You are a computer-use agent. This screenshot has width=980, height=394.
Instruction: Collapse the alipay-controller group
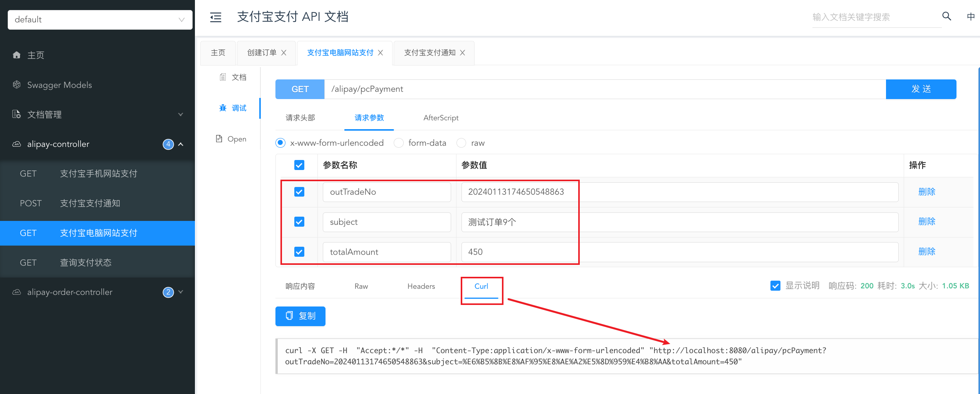tap(181, 144)
